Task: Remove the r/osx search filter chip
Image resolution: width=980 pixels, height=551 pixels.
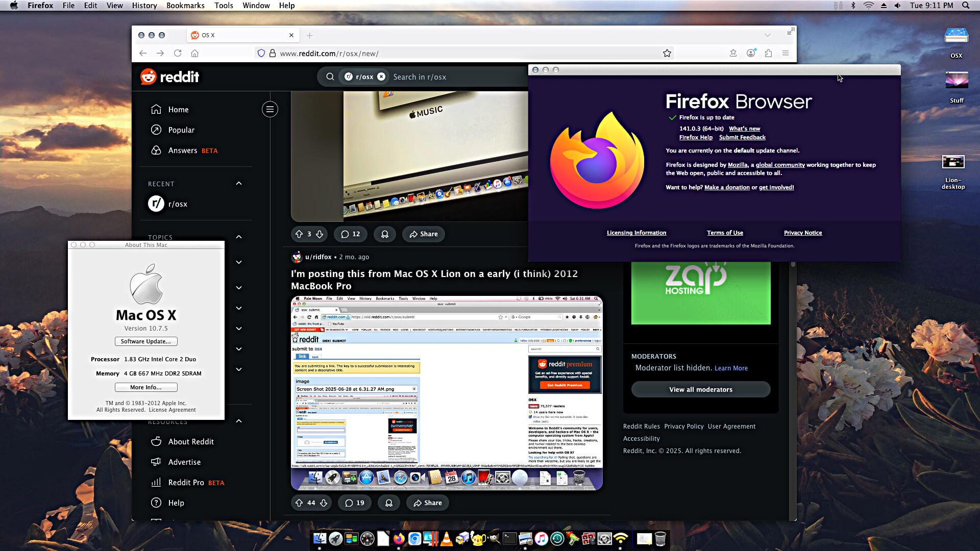Action: click(381, 77)
